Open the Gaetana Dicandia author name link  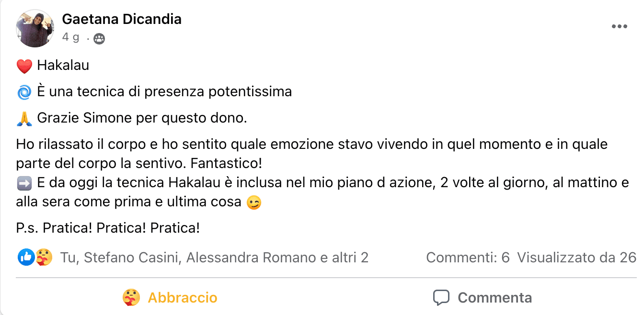[122, 19]
